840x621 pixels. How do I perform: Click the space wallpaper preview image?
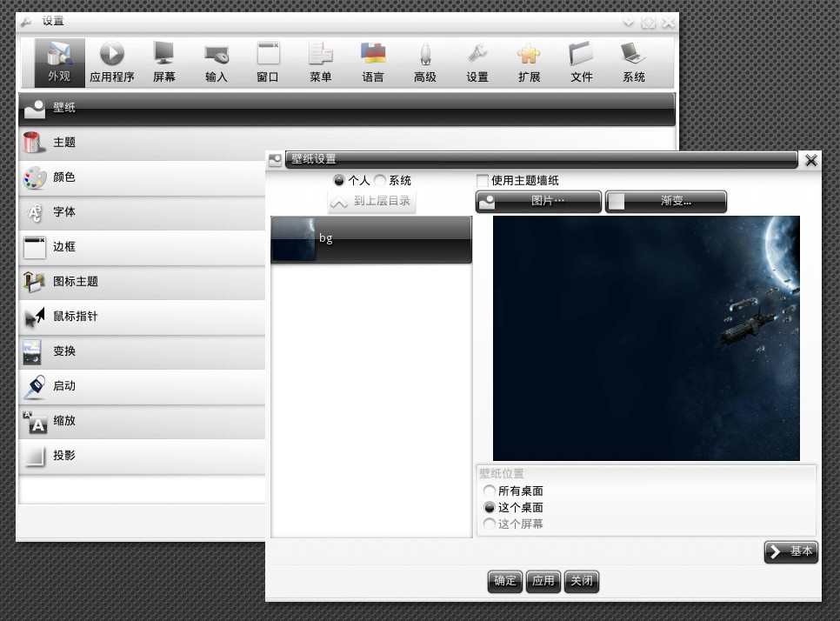click(646, 338)
